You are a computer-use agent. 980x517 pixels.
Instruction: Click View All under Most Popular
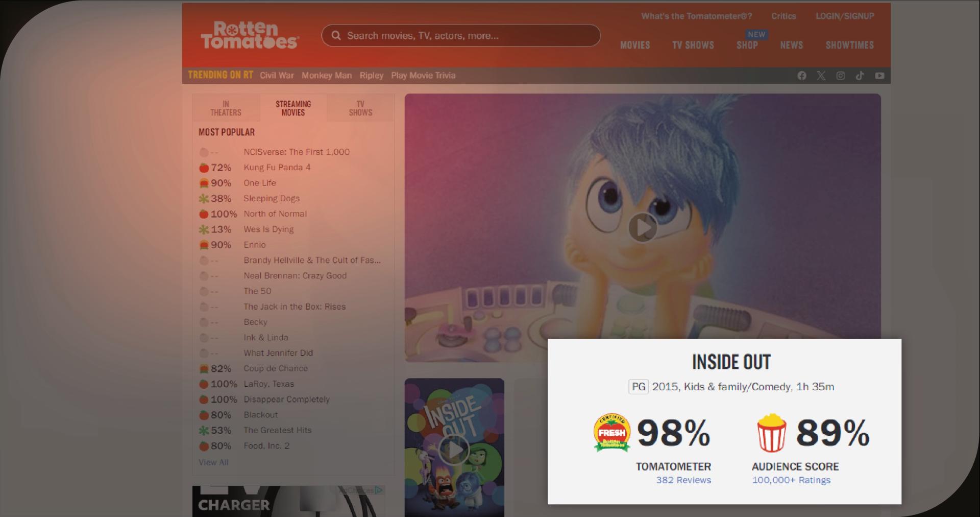pyautogui.click(x=213, y=462)
